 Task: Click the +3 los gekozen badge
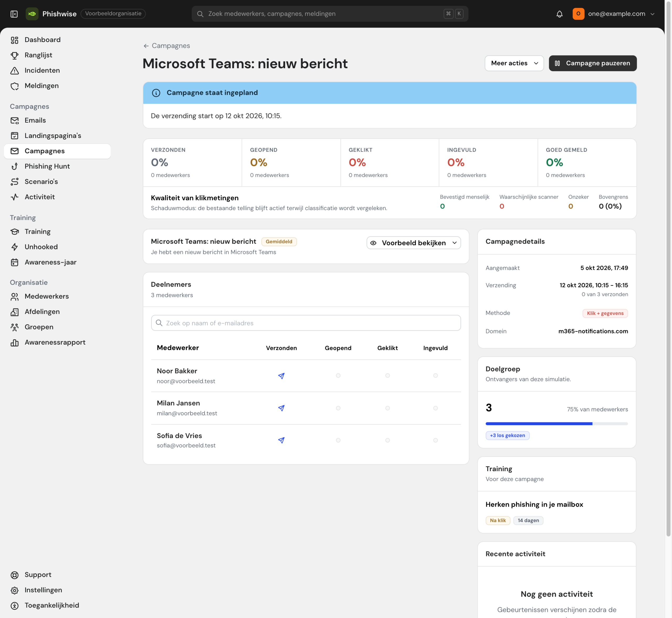[x=507, y=435]
